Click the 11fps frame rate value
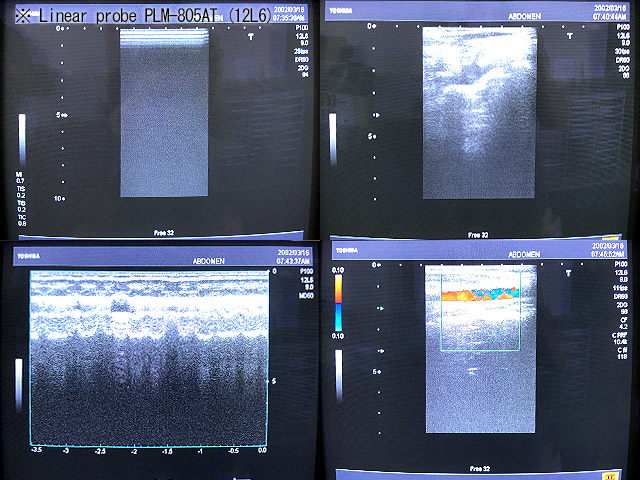The width and height of the screenshot is (640, 480). click(620, 288)
